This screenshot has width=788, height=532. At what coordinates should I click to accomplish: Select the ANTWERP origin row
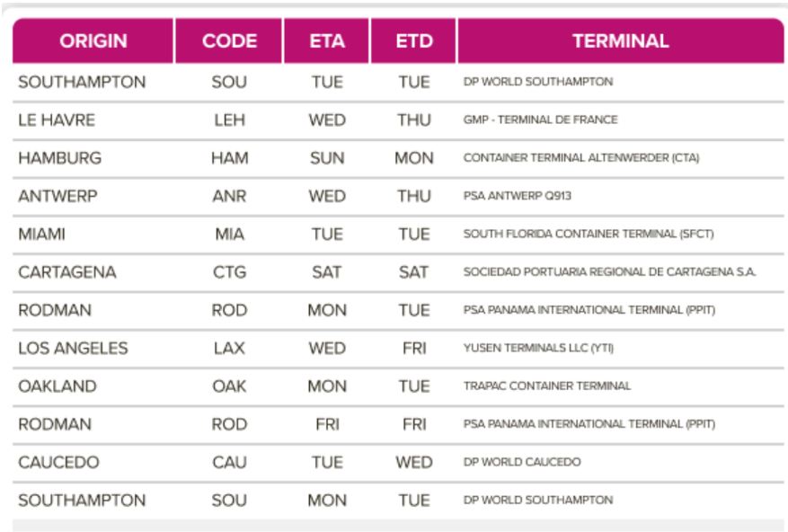coord(58,196)
